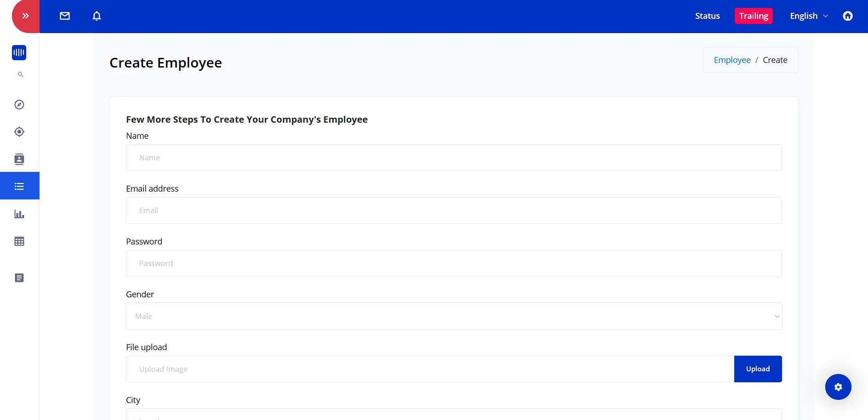Focus the Email address input field
Image resolution: width=868 pixels, height=420 pixels.
point(453,210)
